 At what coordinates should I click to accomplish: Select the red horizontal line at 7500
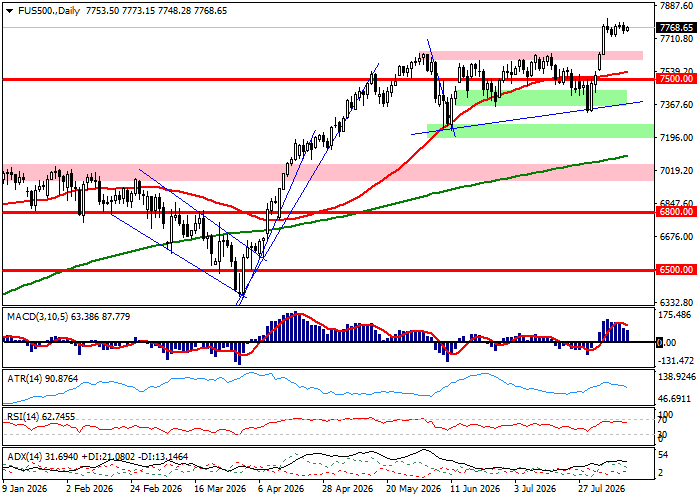328,79
